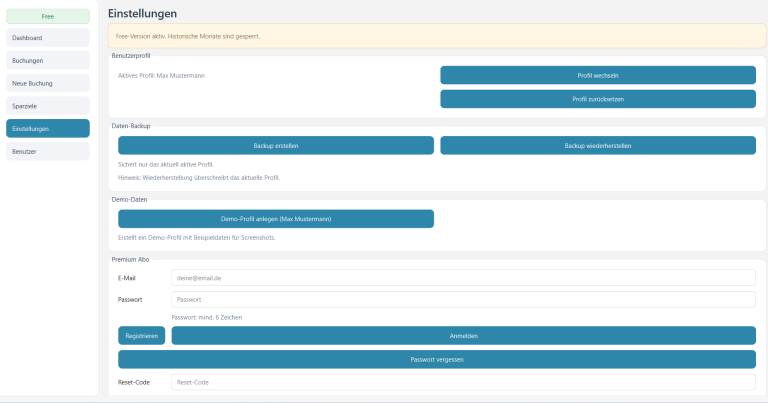The height and width of the screenshot is (403, 768).
Task: Open Sparziele from the sidebar
Action: (x=48, y=105)
